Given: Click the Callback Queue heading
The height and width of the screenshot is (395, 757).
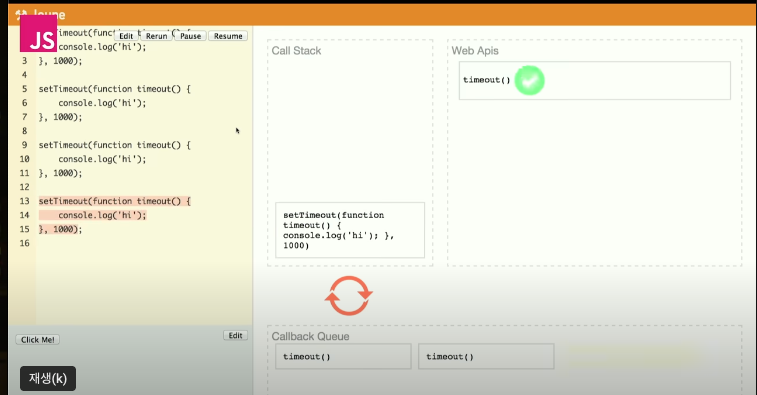Looking at the screenshot, I should click(x=310, y=337).
